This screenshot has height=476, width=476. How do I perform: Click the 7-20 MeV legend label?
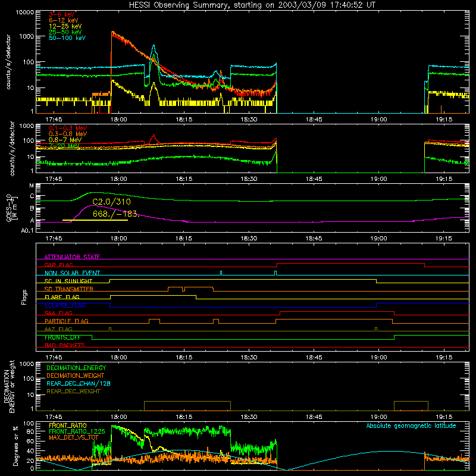64,146
